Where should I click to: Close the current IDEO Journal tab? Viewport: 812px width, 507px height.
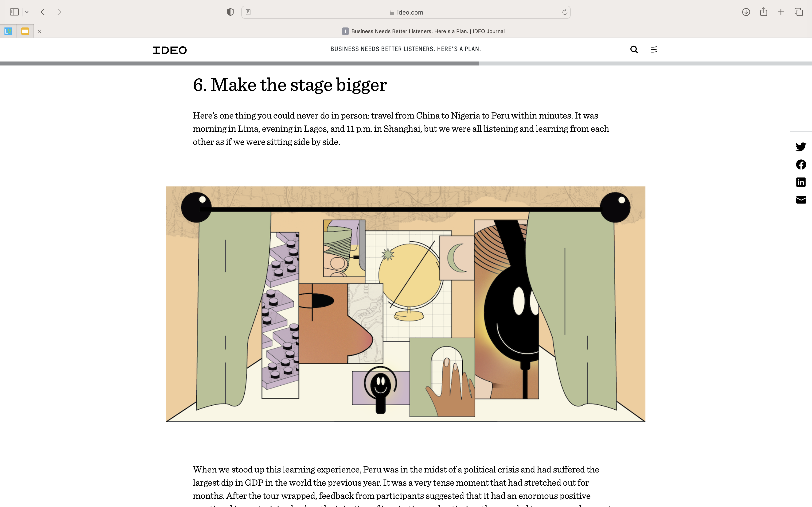(39, 31)
